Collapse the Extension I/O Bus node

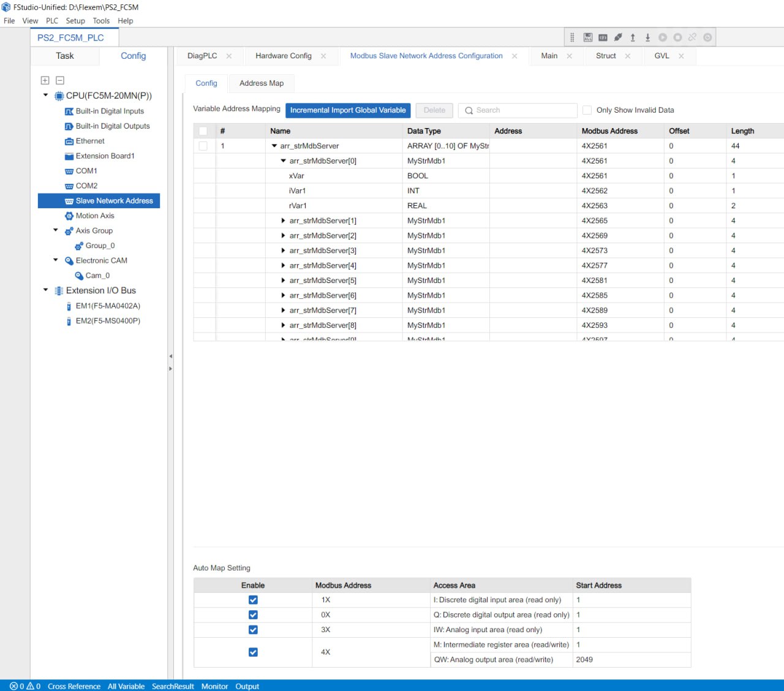point(46,290)
